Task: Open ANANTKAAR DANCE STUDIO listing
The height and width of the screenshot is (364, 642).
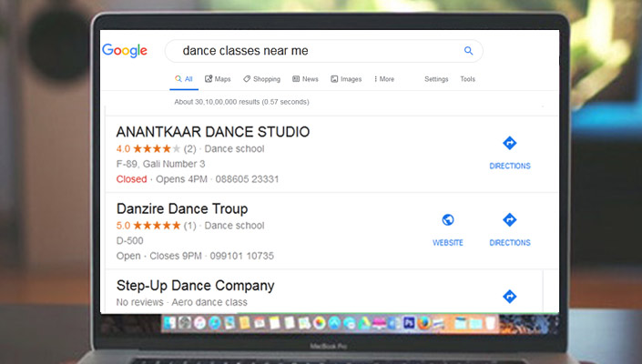Action: pyautogui.click(x=213, y=132)
